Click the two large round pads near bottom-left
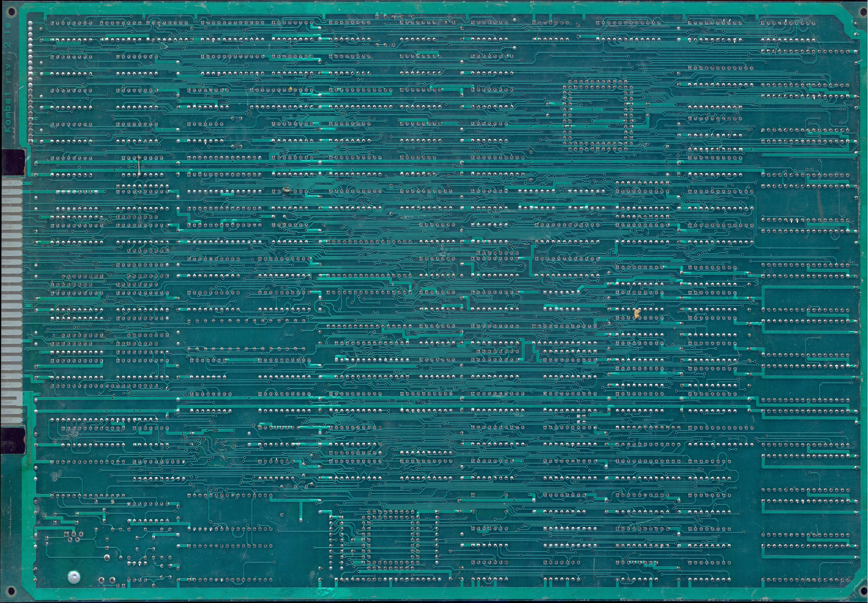 [107, 580]
